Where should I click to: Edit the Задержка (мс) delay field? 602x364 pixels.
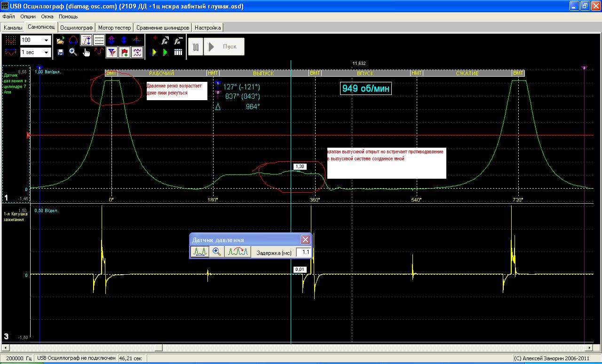(304, 253)
